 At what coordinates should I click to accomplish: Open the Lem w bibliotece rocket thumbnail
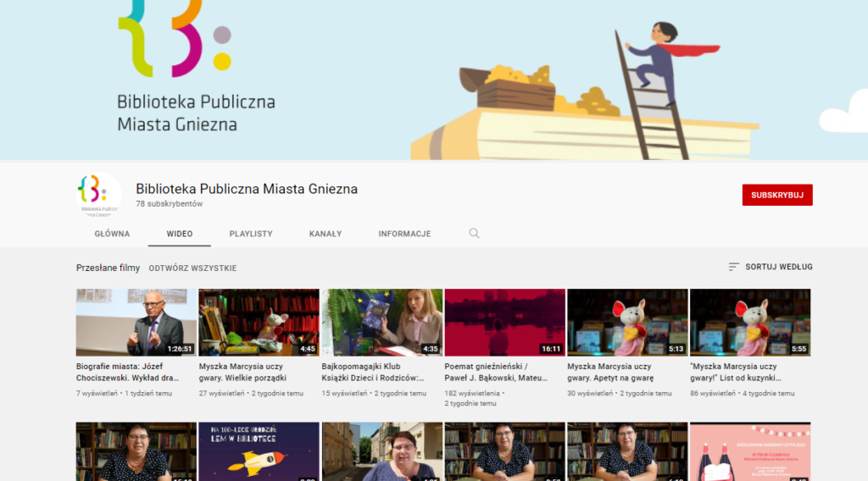tap(259, 451)
